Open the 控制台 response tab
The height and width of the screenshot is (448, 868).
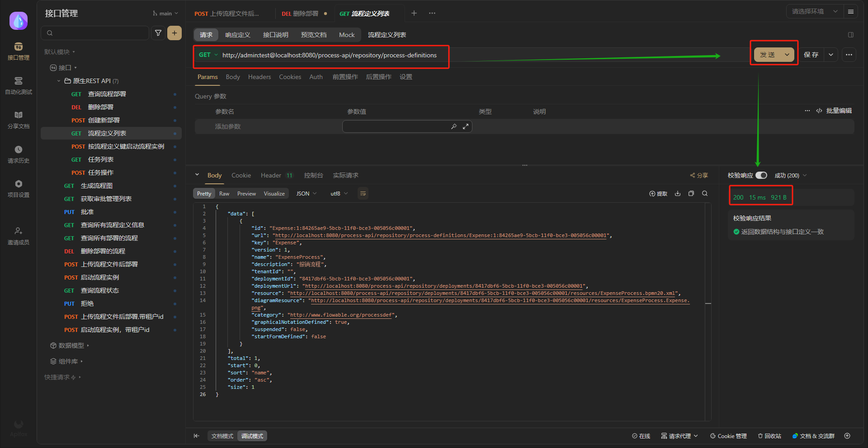(x=313, y=175)
